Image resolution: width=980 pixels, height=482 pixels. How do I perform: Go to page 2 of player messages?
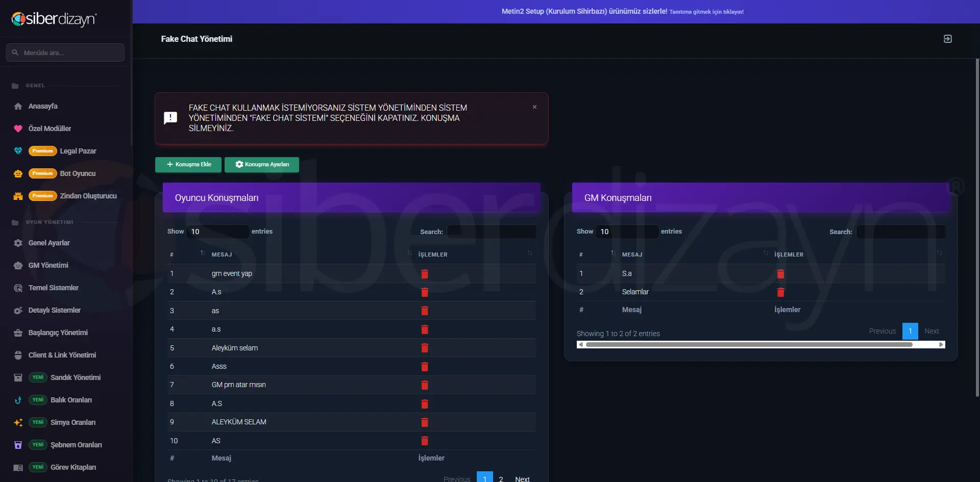501,478
